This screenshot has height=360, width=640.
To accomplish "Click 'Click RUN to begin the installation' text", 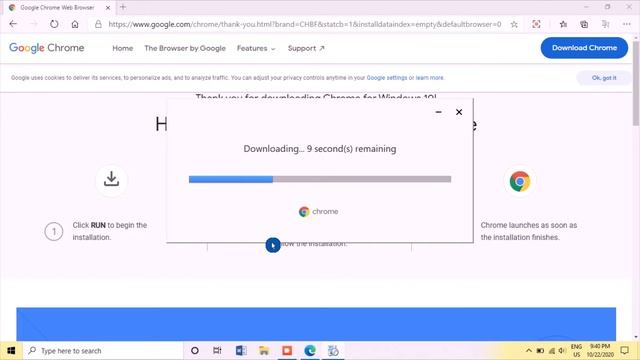I will pos(110,231).
